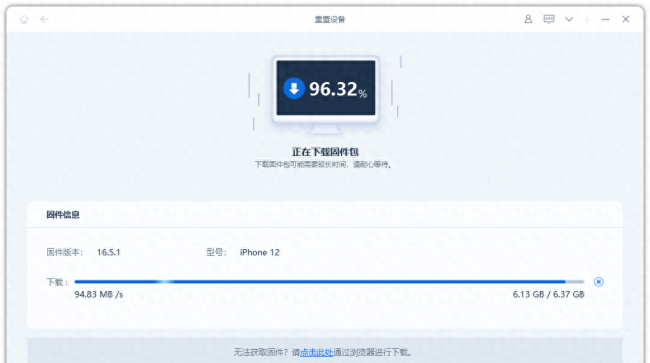Click the firmware download progress bar
This screenshot has height=363, width=650.
click(x=329, y=282)
